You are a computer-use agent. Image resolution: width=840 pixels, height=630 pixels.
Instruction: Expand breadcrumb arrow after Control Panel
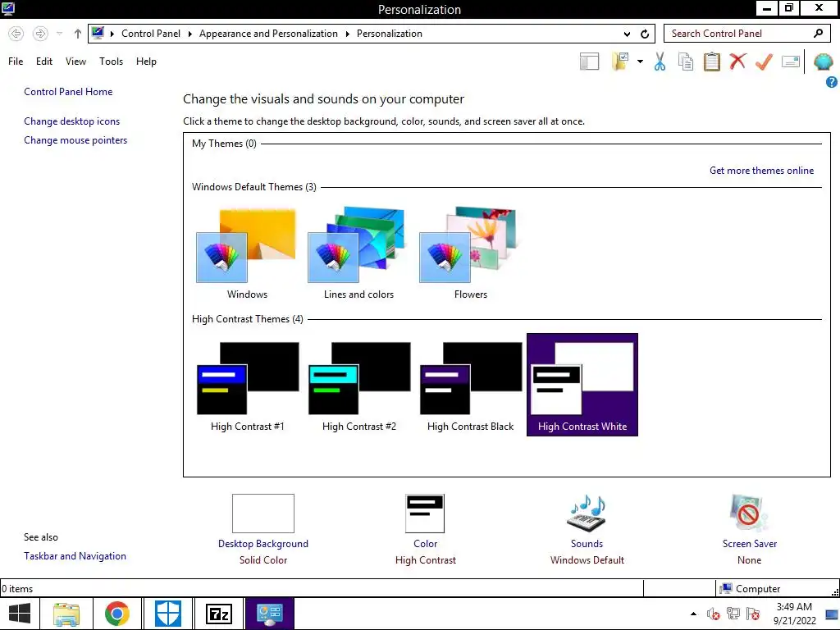pos(189,34)
